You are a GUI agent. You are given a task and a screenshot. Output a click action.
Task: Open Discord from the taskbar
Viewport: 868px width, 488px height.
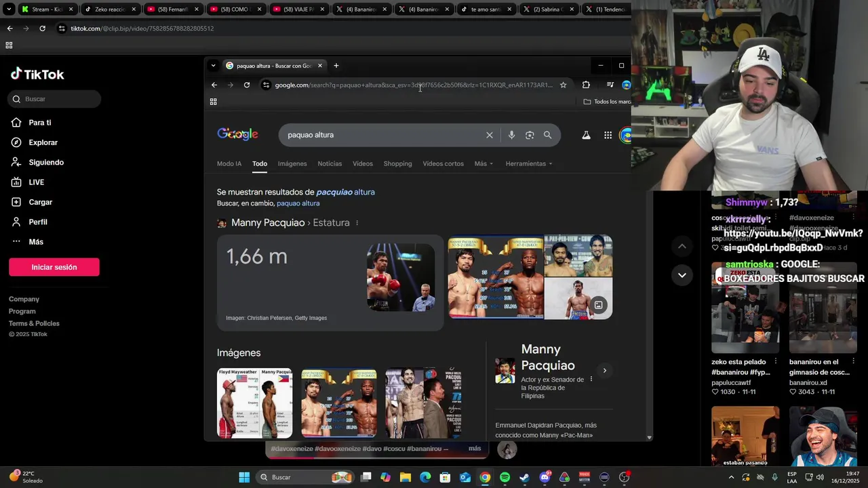545,477
